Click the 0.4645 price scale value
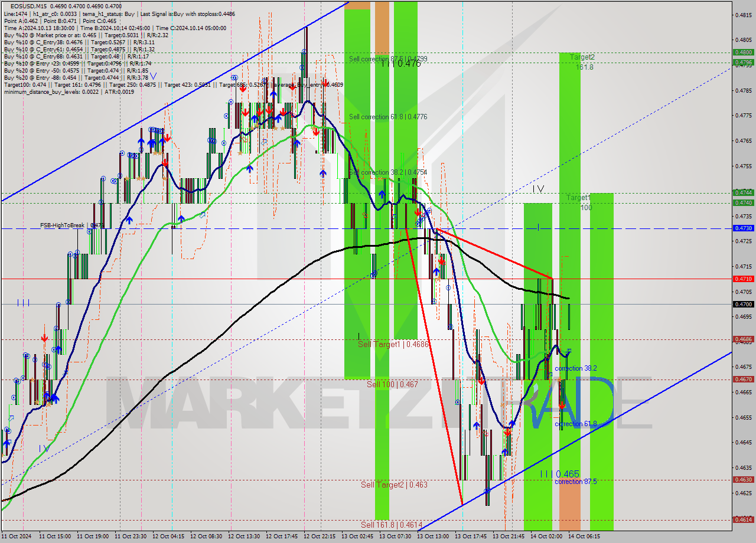 pos(742,442)
